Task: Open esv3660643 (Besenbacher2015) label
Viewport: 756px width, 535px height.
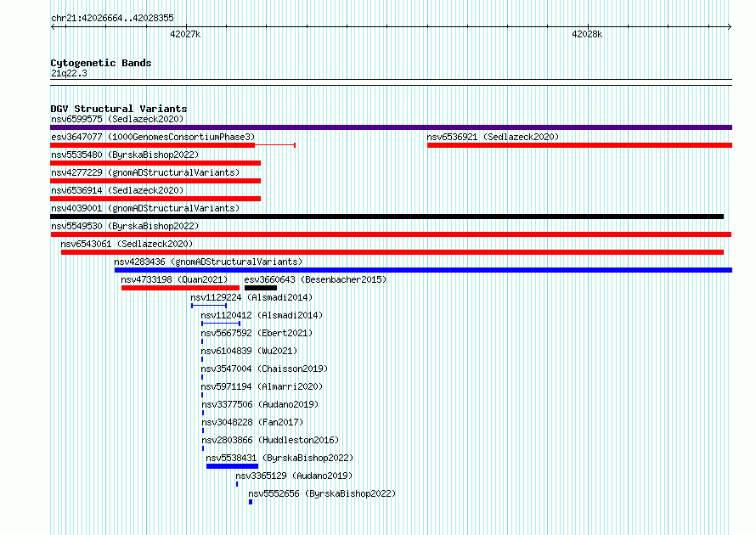Action: click(x=315, y=279)
